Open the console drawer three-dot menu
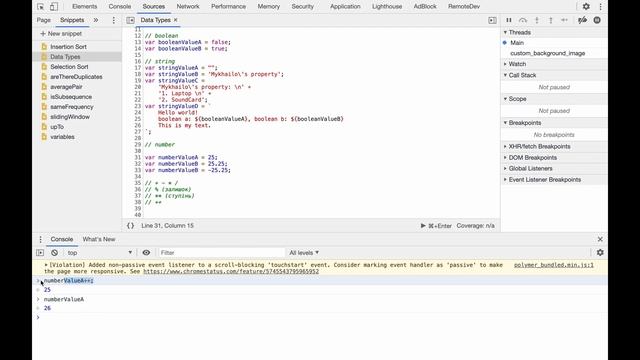Image resolution: width=640 pixels, height=360 pixels. pyautogui.click(x=40, y=239)
